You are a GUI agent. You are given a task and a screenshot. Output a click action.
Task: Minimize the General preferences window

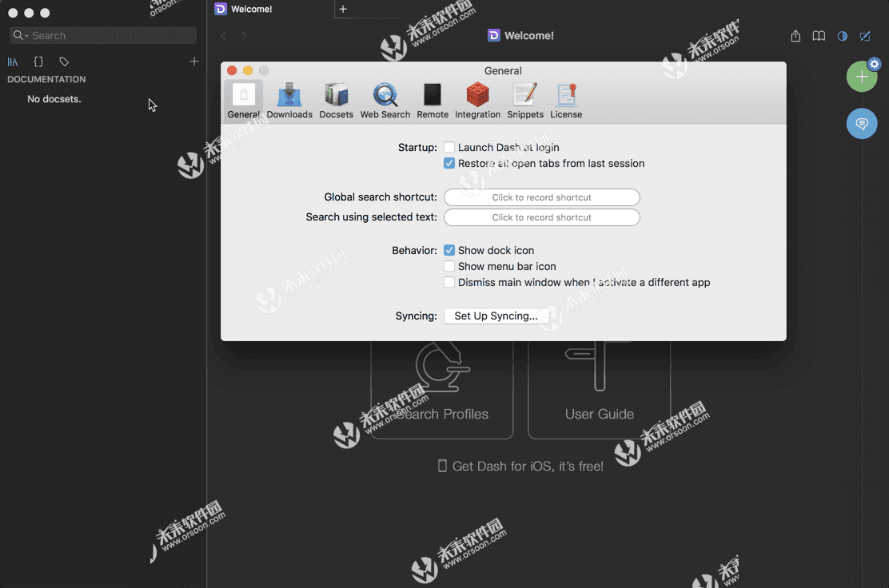click(248, 70)
